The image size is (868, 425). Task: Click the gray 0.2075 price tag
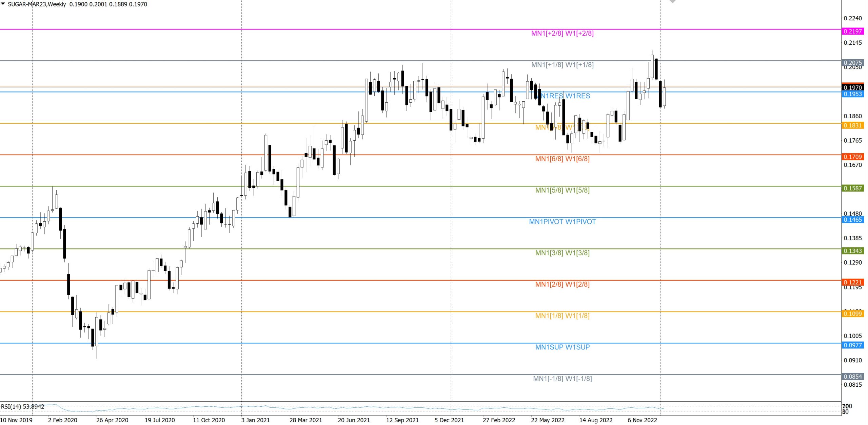852,62
